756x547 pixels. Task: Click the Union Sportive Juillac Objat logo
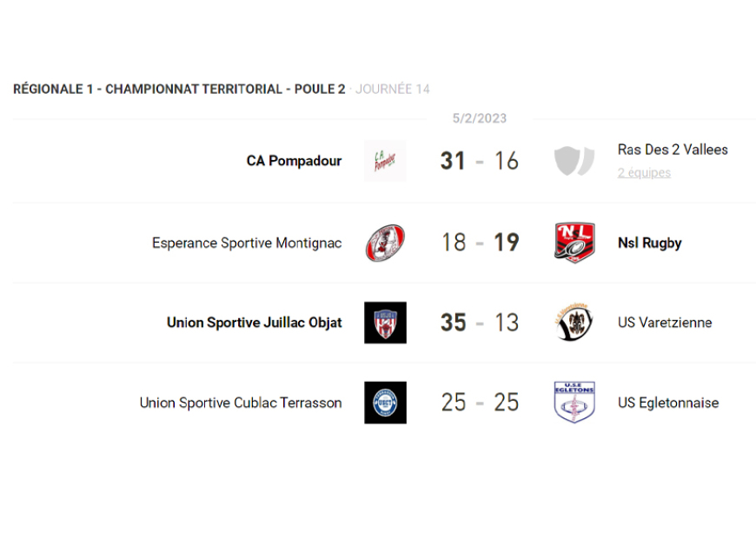tap(385, 323)
